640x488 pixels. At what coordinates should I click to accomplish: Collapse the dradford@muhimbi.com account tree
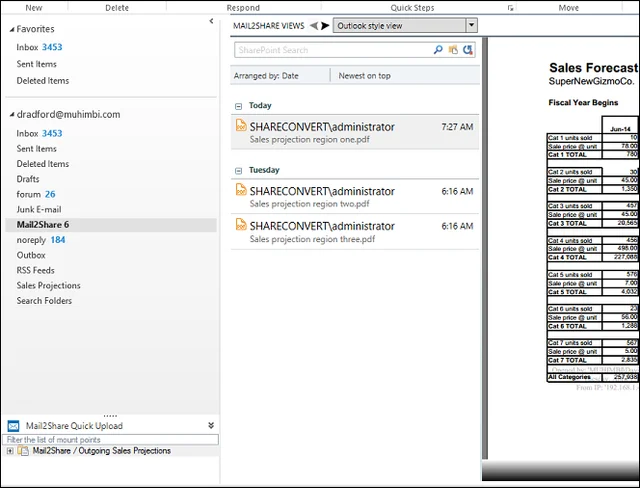click(12, 115)
